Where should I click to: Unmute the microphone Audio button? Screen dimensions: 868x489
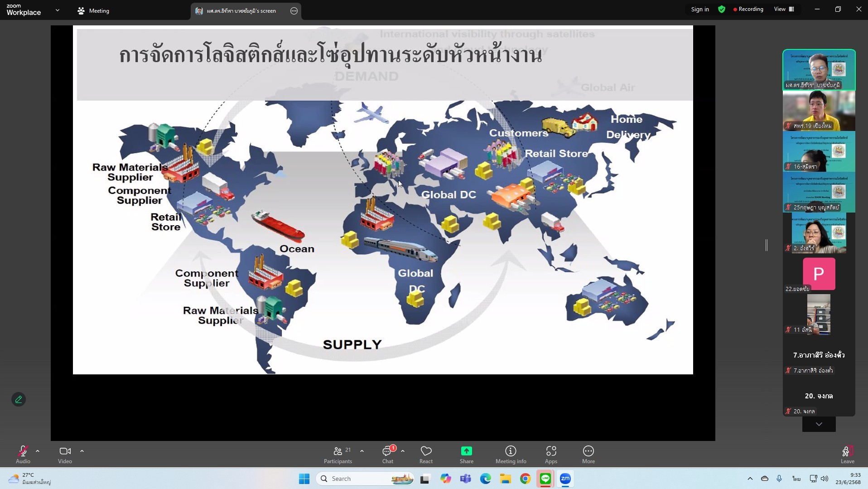pos(23,455)
